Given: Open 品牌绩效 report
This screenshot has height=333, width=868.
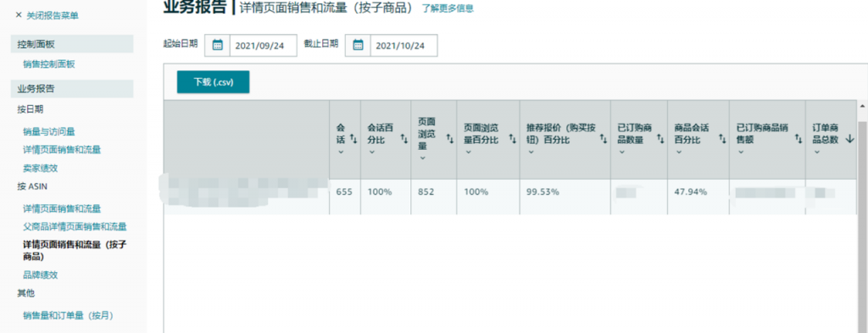Looking at the screenshot, I should point(41,275).
